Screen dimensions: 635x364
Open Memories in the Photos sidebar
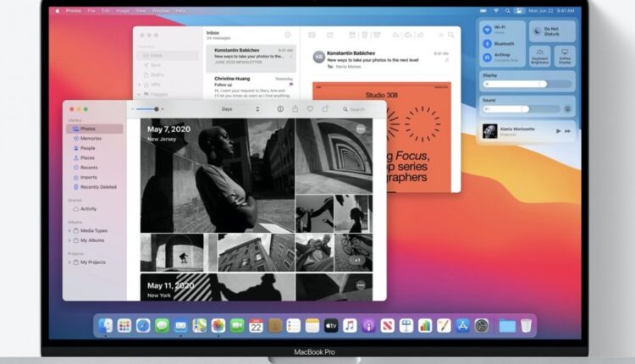click(x=91, y=139)
